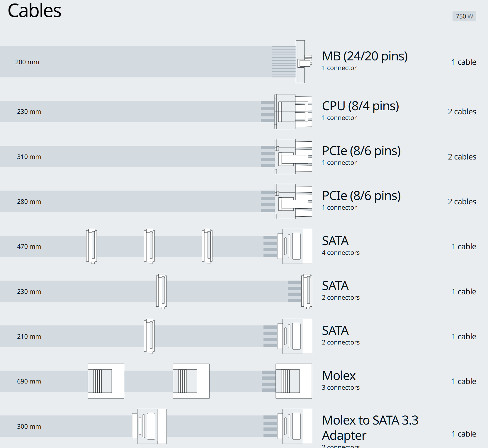Click the MB (24/20 pins) label
The height and width of the screenshot is (448, 488).
(365, 56)
